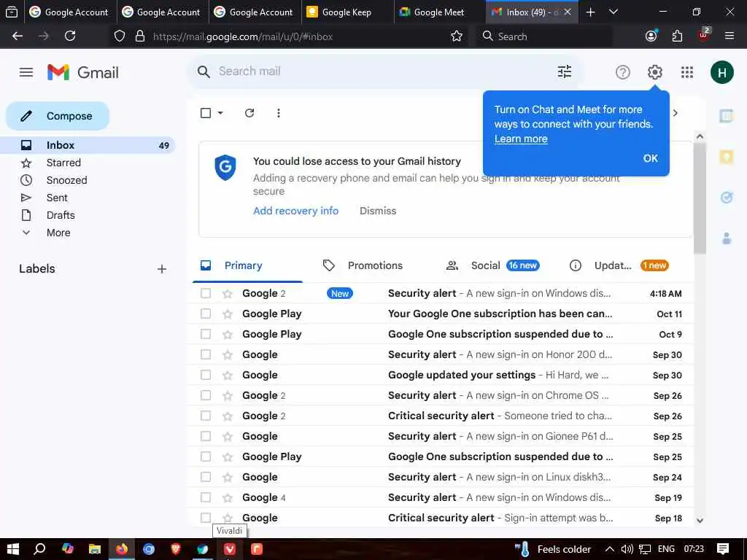Open search options filter icon in search bar

point(565,72)
